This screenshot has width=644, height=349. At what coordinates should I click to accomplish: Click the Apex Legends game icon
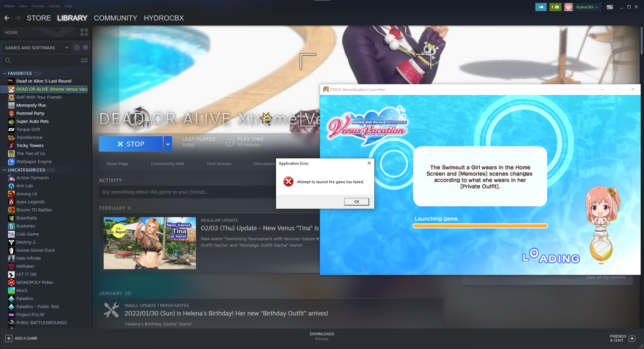coord(11,202)
